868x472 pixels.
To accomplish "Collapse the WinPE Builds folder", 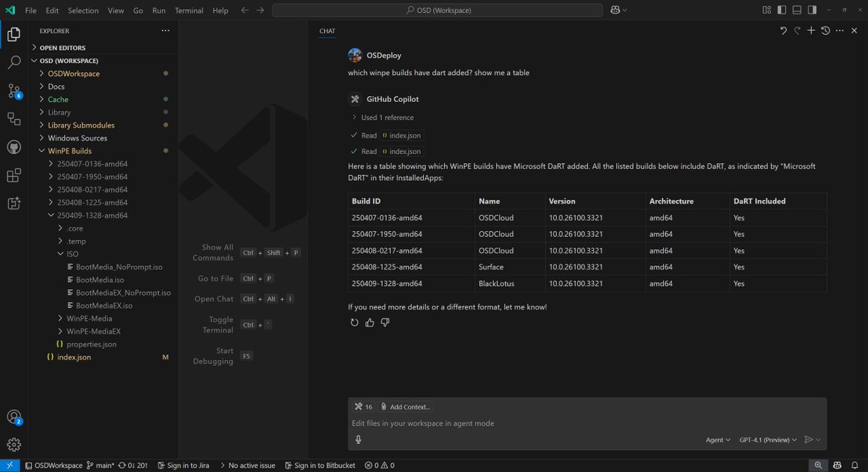I will tap(103, 151).
